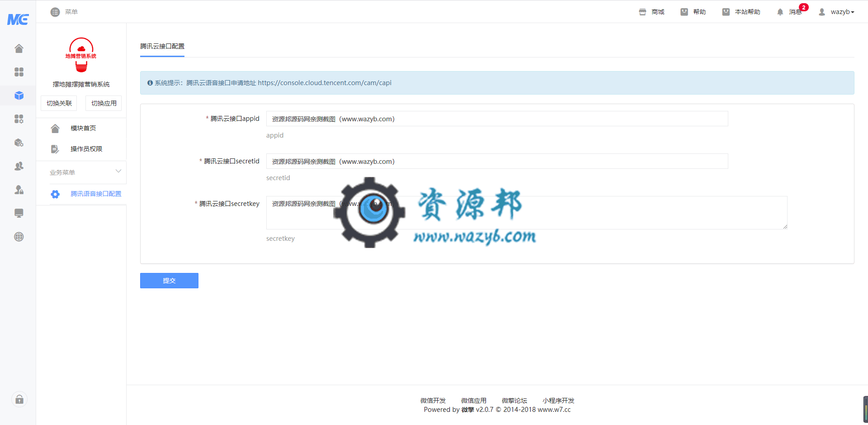Focus the 腾讯云接口secretid input field
Screen dimensions: 868x425
pyautogui.click(x=497, y=161)
